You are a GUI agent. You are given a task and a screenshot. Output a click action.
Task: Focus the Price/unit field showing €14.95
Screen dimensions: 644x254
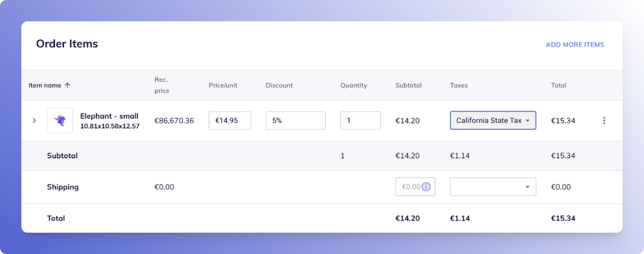point(230,121)
